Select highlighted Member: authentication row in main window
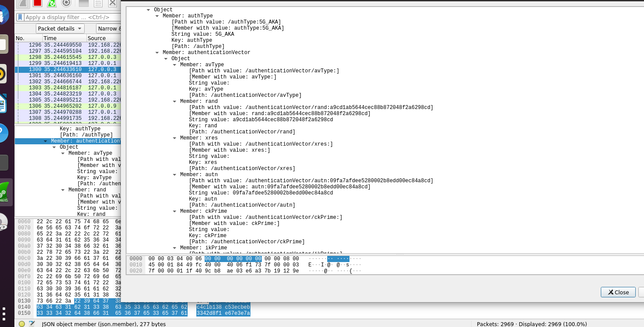The image size is (644, 327). tap(68, 141)
